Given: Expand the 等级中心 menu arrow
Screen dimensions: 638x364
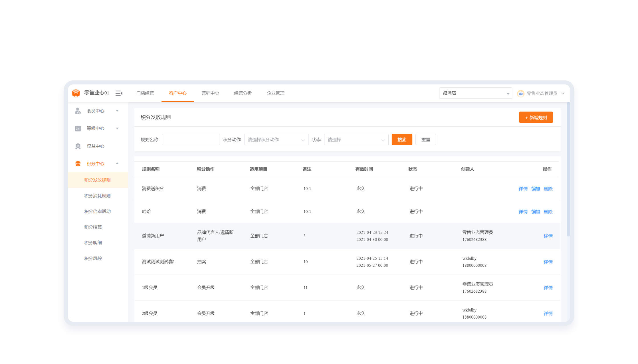Looking at the screenshot, I should [117, 128].
